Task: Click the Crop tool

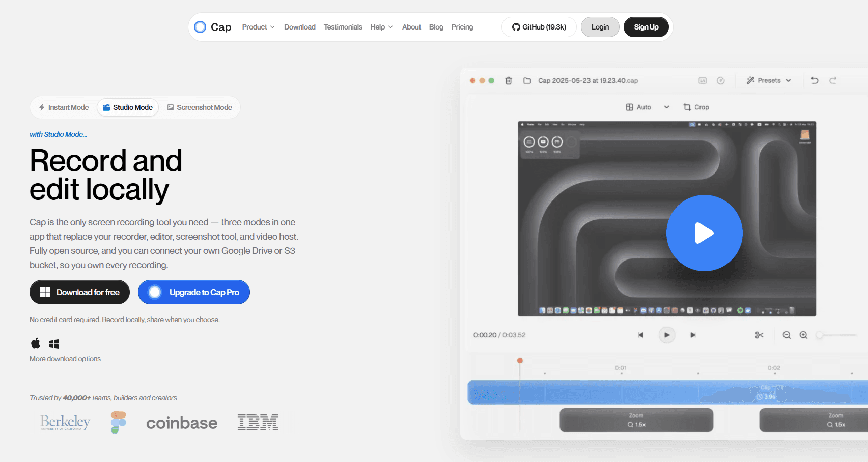Action: pyautogui.click(x=696, y=107)
